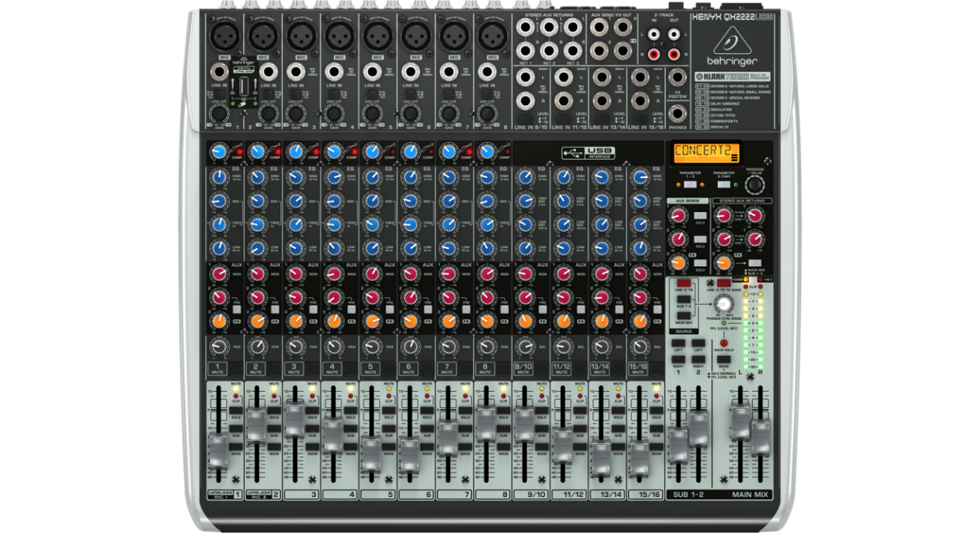Click the channel 1 COMP red LED
This screenshot has width=980, height=533.
(238, 152)
